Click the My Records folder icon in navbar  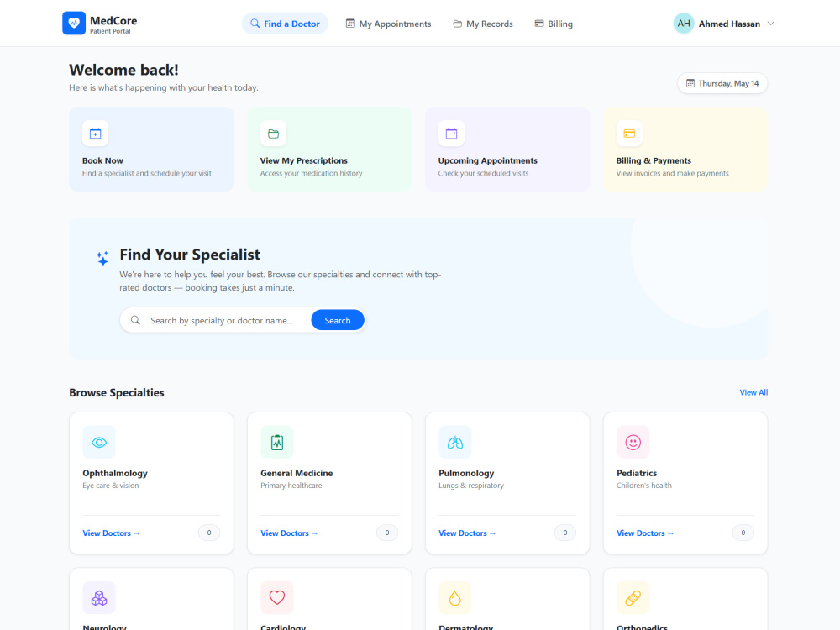[x=458, y=24]
